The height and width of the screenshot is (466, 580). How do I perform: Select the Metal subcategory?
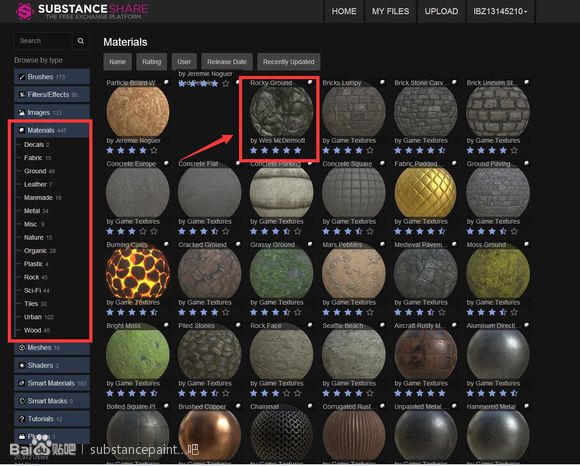click(x=36, y=211)
